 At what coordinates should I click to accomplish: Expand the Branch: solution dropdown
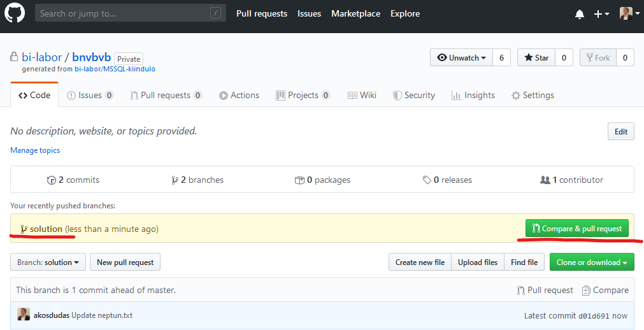48,262
